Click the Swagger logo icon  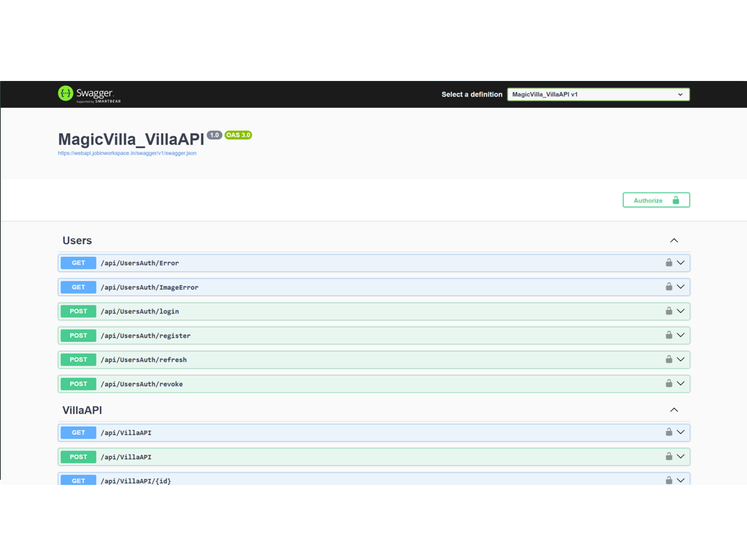(x=66, y=93)
